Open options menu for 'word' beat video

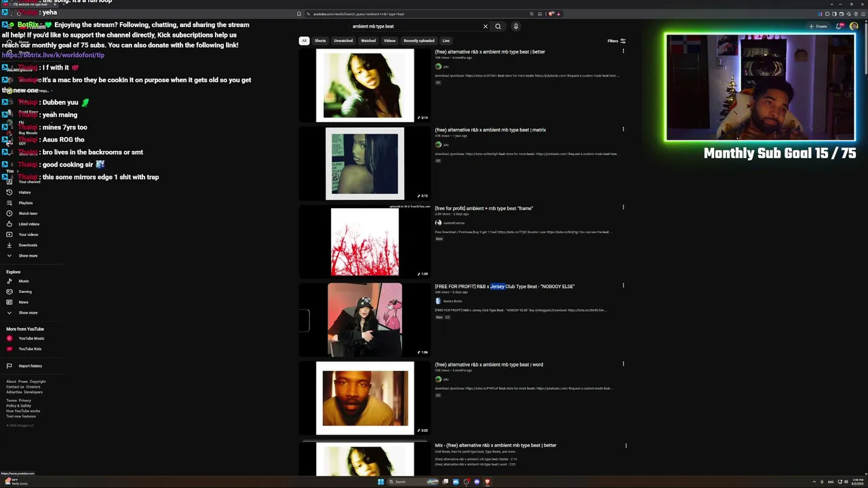[623, 364]
